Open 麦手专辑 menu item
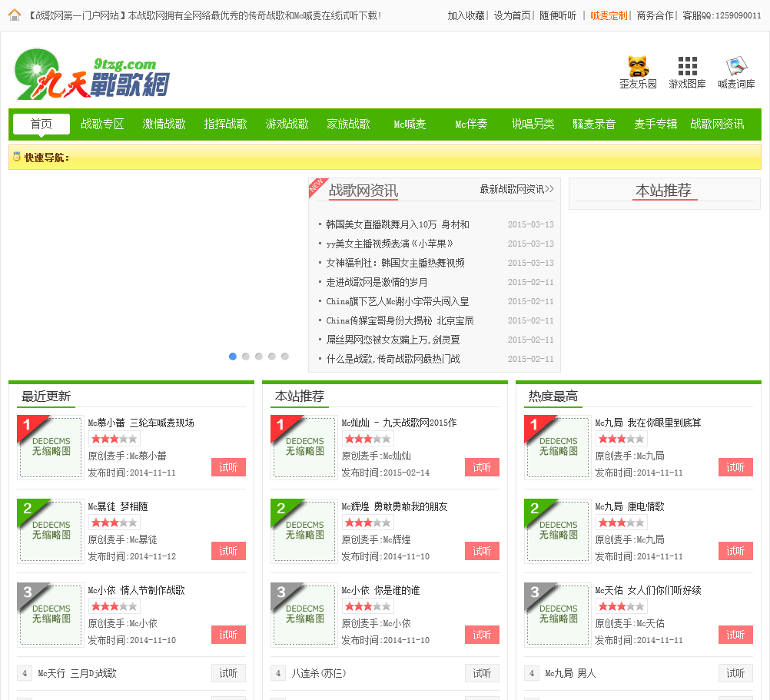Image resolution: width=770 pixels, height=700 pixels. click(655, 124)
